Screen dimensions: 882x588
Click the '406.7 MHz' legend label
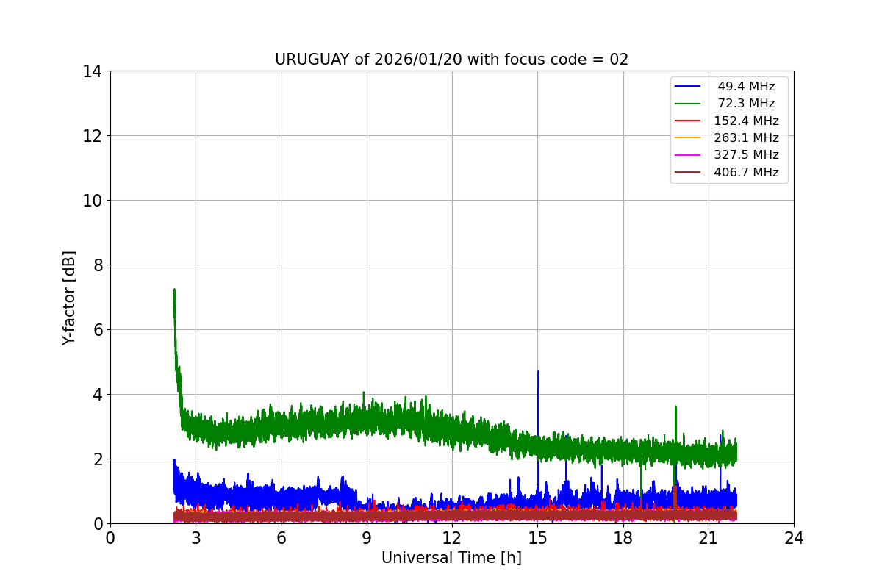click(746, 173)
